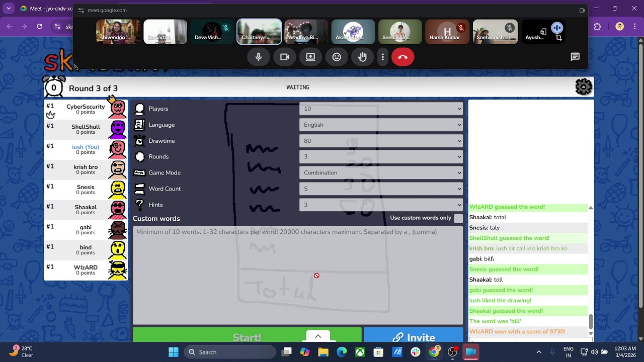Open more options in Meet controls
The image size is (644, 362).
click(383, 57)
